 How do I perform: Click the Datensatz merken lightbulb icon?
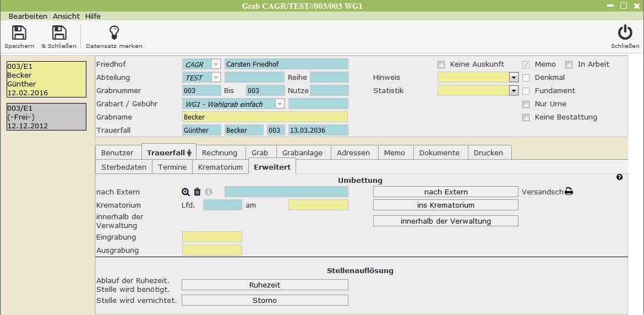[114, 33]
